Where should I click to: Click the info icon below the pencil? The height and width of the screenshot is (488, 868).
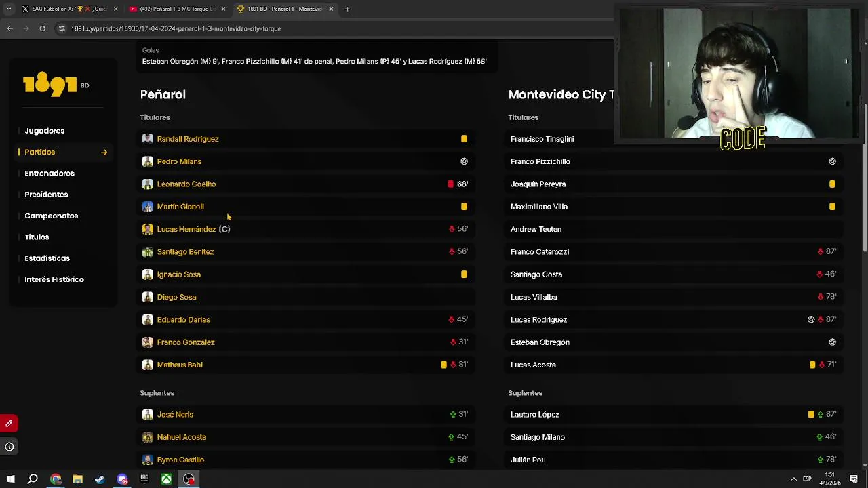click(x=9, y=447)
